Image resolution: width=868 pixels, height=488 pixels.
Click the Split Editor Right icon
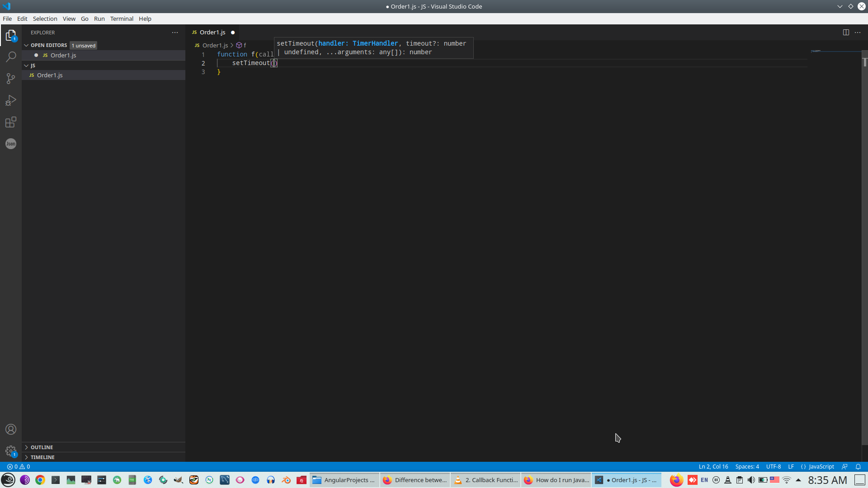click(846, 33)
